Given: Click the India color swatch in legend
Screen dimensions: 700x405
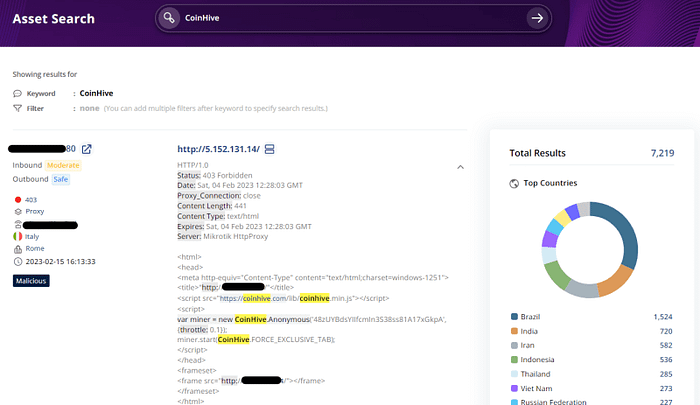Looking at the screenshot, I should (x=514, y=331).
